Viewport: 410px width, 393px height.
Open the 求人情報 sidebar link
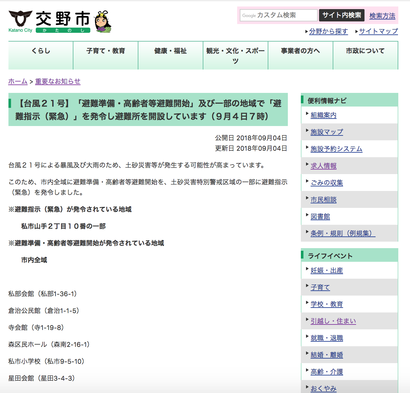(323, 166)
